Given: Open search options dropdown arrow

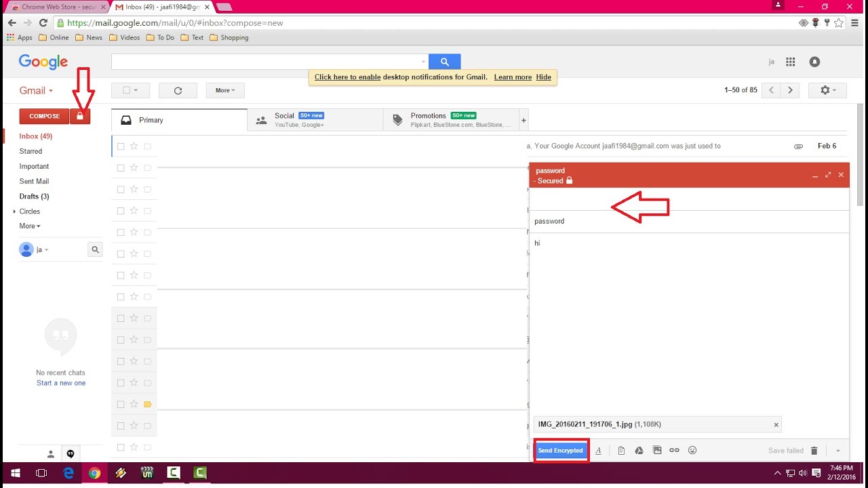Looking at the screenshot, I should (424, 62).
